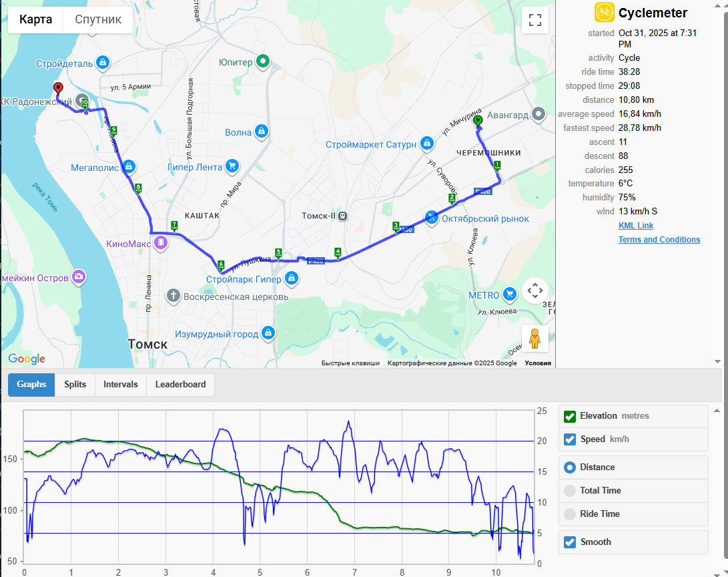Image resolution: width=728 pixels, height=577 pixels.
Task: Disable the Speed km/h checkbox
Action: [570, 439]
